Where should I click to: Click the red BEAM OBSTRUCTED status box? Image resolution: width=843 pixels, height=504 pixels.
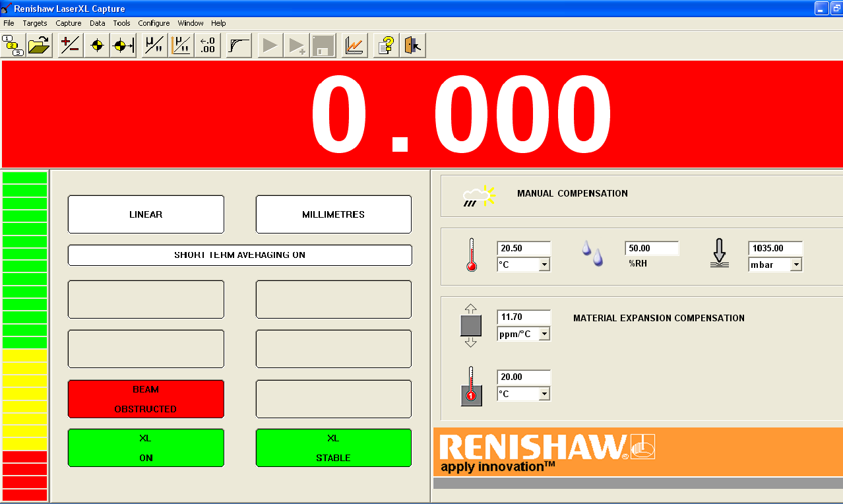146,399
